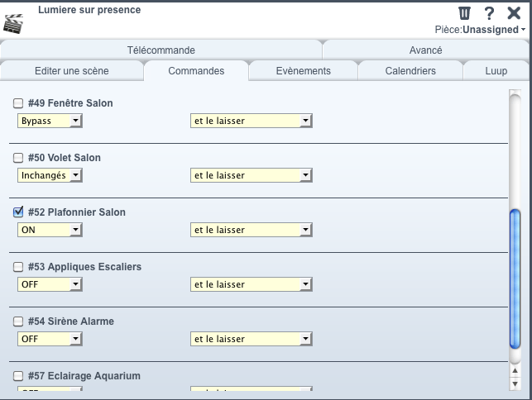Open Inchangés dropdown for Volet Salon

[x=50, y=175]
